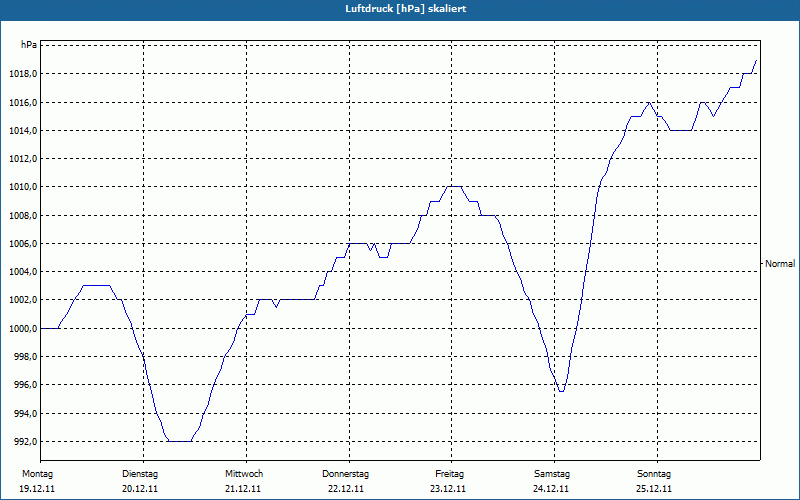Click the 'Freitag' day label

449,474
